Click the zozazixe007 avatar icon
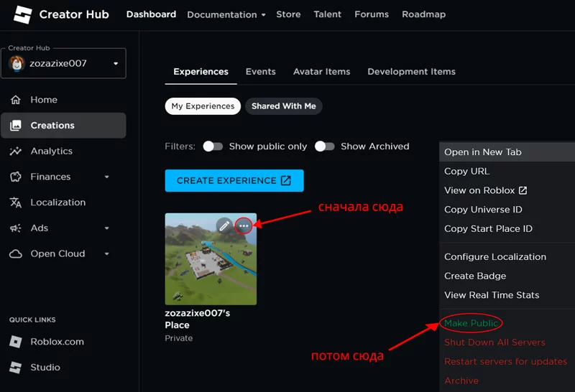Screen dimensions: 575x392 point(17,63)
